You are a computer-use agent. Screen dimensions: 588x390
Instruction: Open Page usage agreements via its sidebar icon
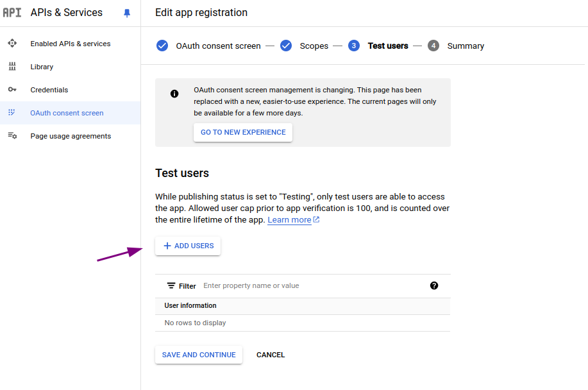click(12, 135)
